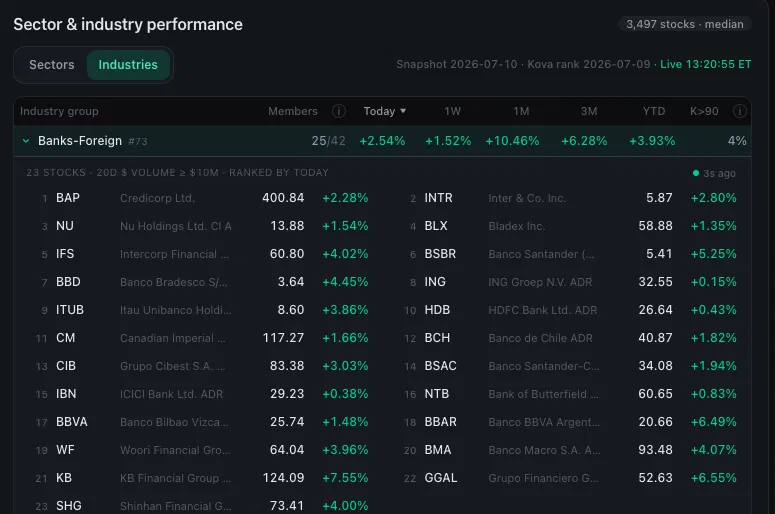775x514 pixels.
Task: Open the BMA ticker
Action: [x=437, y=450]
